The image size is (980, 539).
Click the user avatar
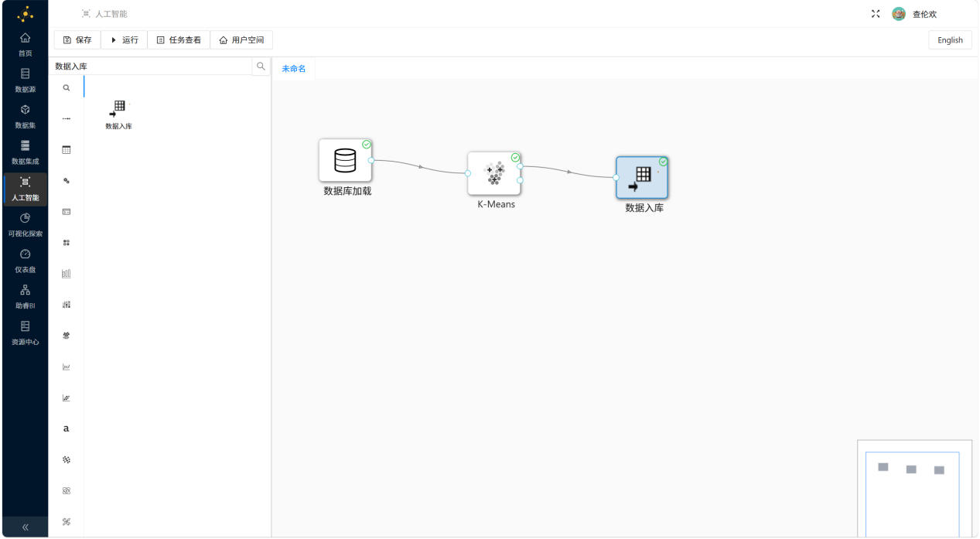point(899,14)
